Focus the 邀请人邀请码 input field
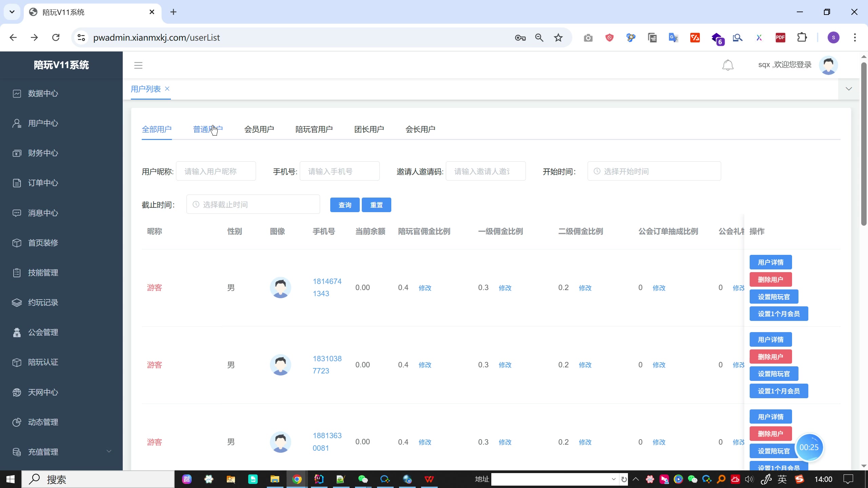868x488 pixels. pyautogui.click(x=486, y=171)
